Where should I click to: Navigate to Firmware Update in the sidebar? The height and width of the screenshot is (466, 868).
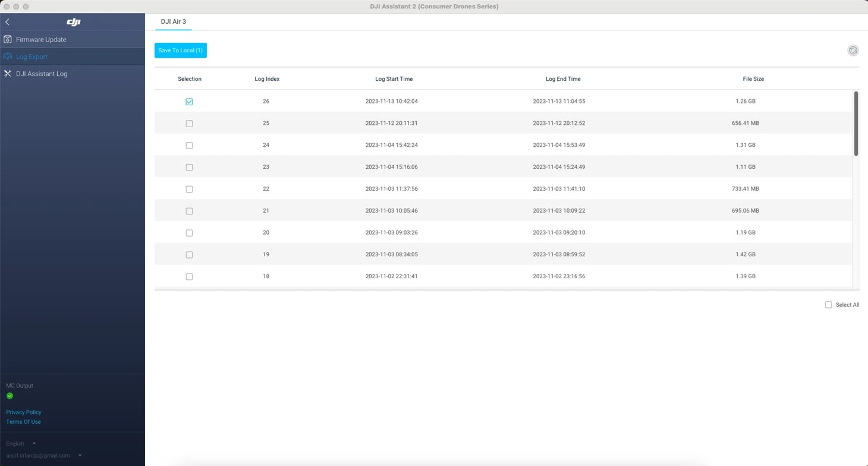coord(42,39)
